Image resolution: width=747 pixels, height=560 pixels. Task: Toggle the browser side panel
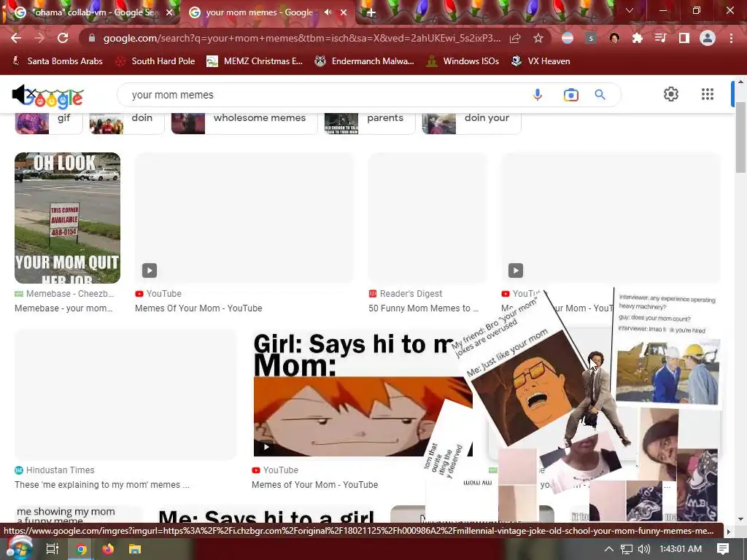684,38
